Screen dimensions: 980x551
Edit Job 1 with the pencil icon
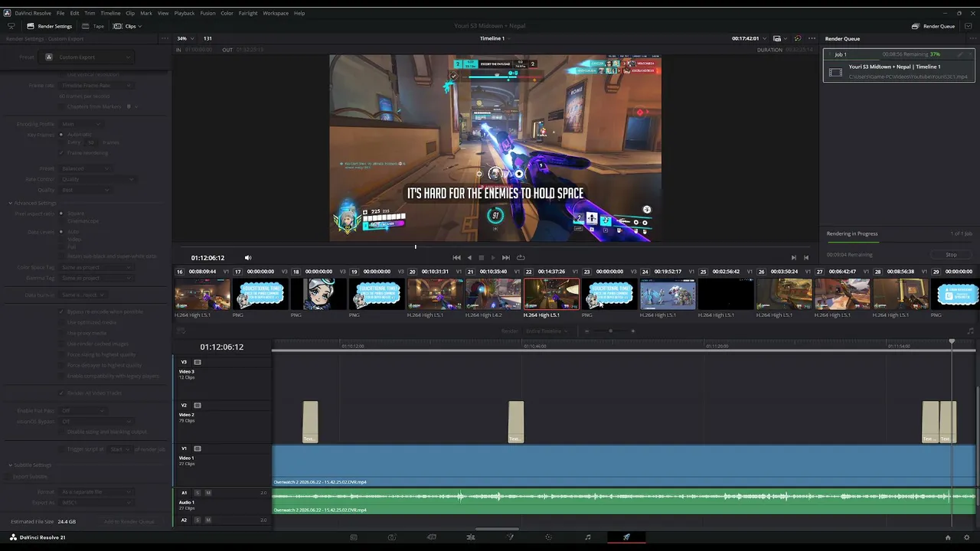(959, 54)
